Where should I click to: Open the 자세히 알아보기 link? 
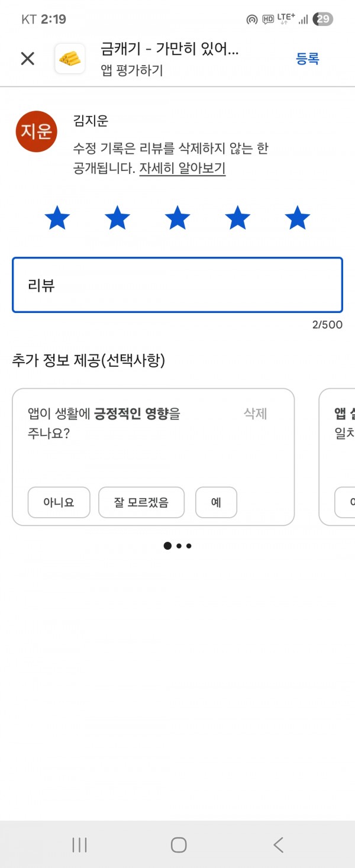pyautogui.click(x=182, y=168)
